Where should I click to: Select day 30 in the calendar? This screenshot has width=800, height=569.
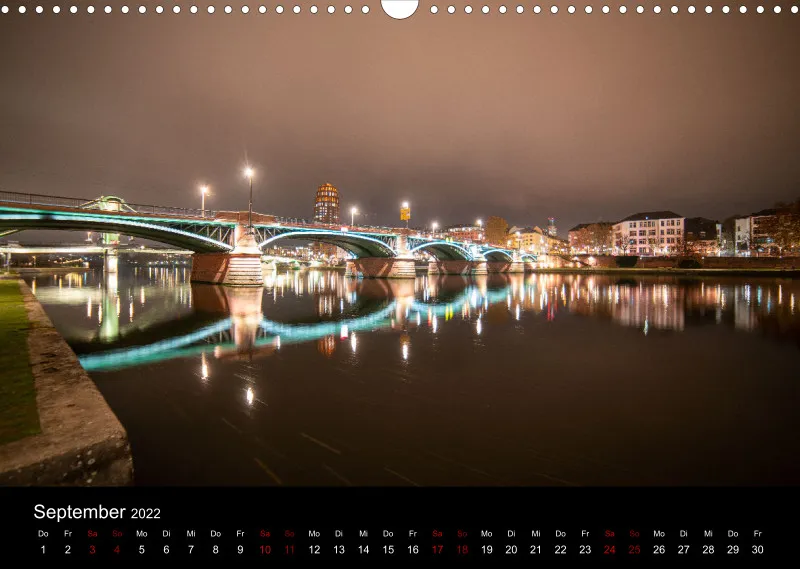(758, 550)
